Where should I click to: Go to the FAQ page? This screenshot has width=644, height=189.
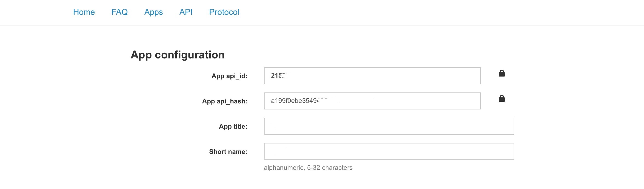[119, 12]
